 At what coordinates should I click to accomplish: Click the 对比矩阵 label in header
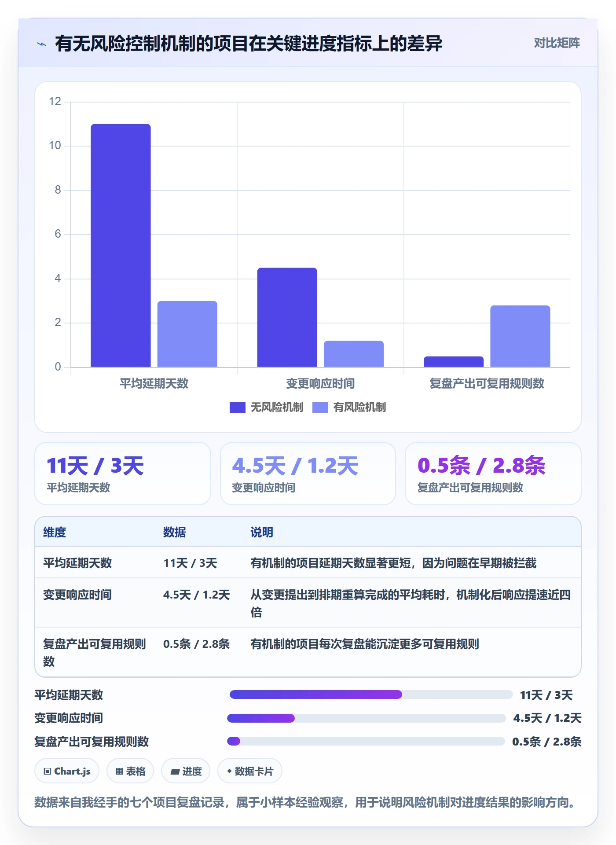pos(557,43)
